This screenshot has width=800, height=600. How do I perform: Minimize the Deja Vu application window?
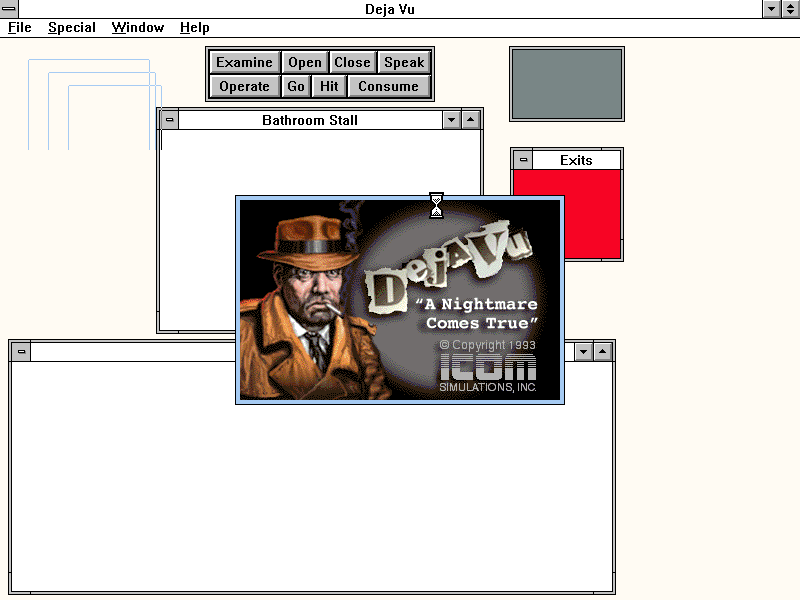point(771,9)
